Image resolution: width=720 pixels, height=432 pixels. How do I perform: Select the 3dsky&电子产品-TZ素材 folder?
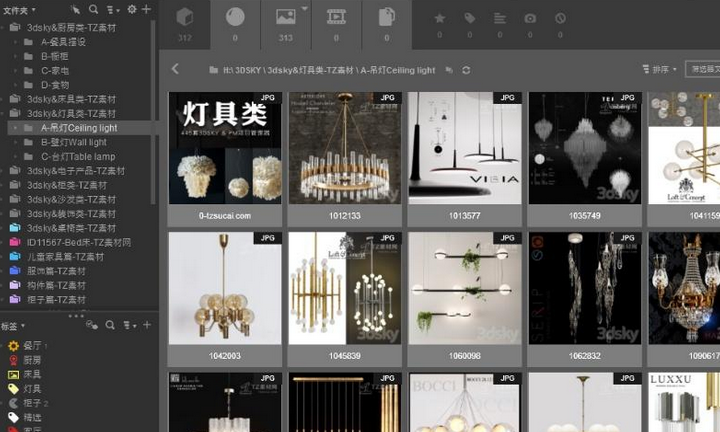tap(76, 171)
